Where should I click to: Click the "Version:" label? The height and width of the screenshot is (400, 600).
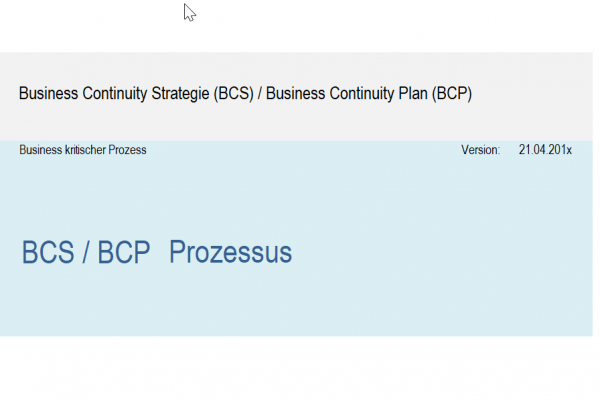(480, 150)
